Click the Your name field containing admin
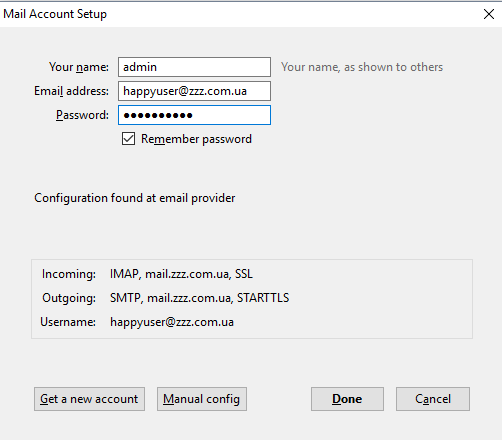This screenshot has width=502, height=440. coord(194,67)
